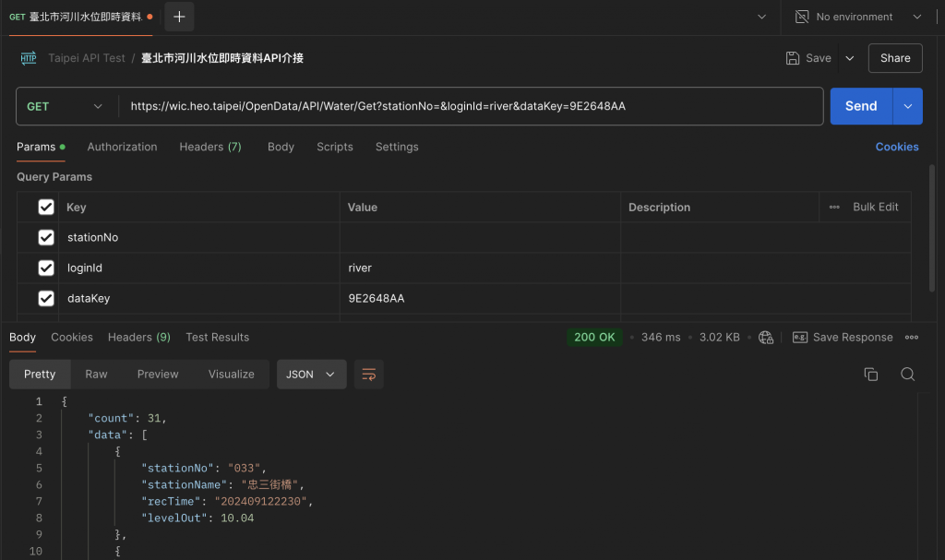Viewport: 945px width, 560px height.
Task: Open the request Body tab
Action: (281, 147)
